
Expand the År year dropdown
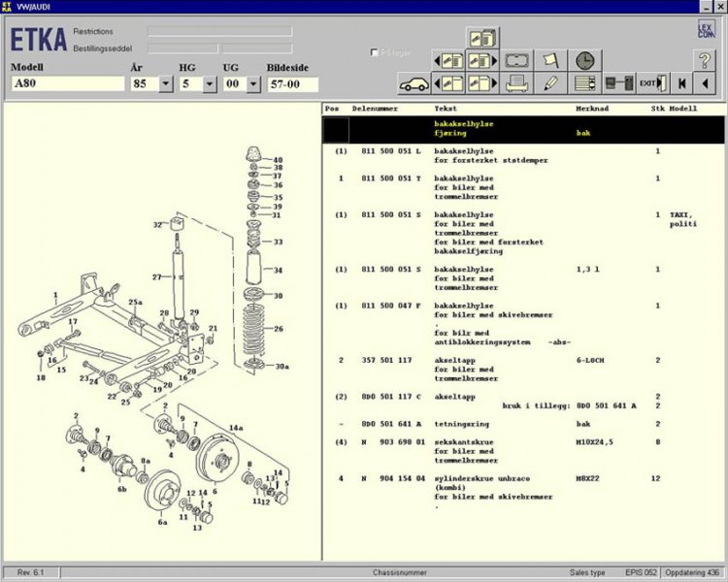click(x=165, y=84)
